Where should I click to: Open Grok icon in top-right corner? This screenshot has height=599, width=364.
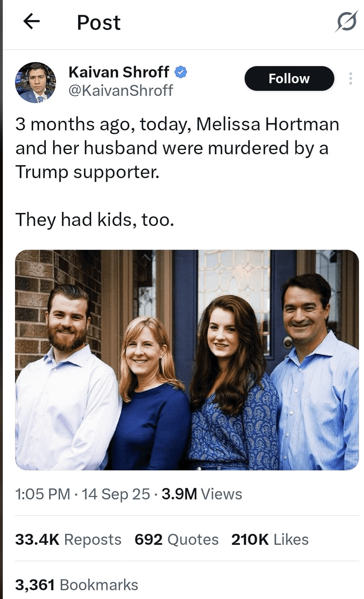pos(346,22)
